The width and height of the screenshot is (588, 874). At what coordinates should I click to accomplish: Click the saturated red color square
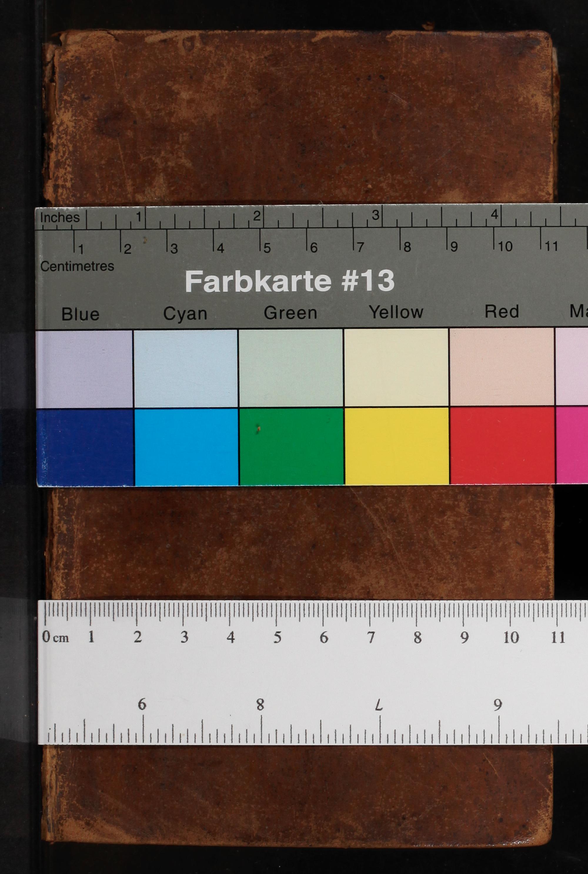(502, 445)
